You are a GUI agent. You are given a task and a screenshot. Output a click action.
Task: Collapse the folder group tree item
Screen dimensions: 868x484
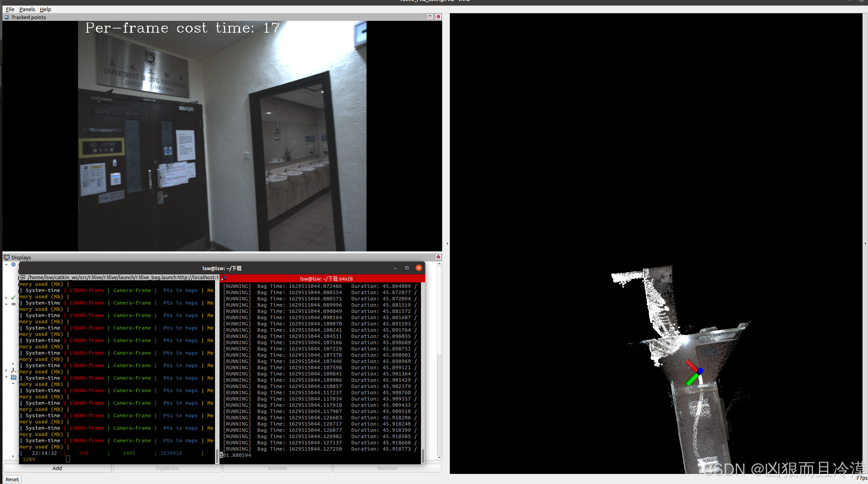6,377
